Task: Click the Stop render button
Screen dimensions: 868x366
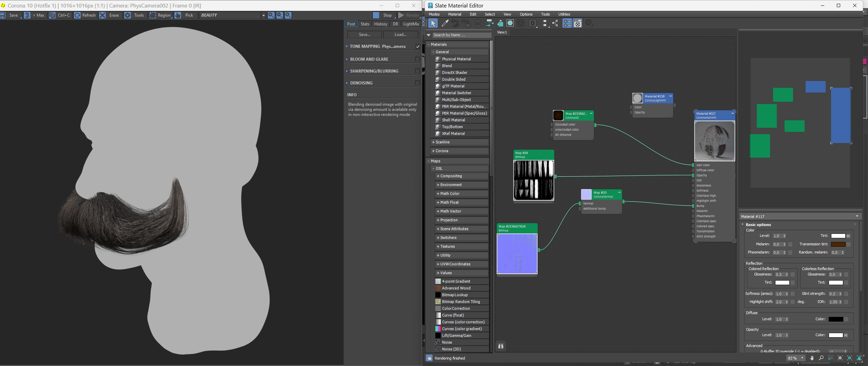Action: point(384,15)
